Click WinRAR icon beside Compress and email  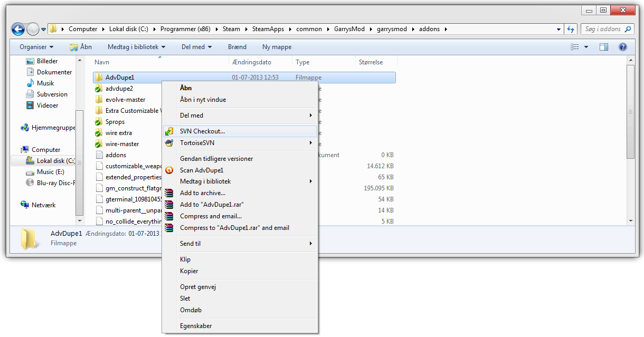coord(169,216)
